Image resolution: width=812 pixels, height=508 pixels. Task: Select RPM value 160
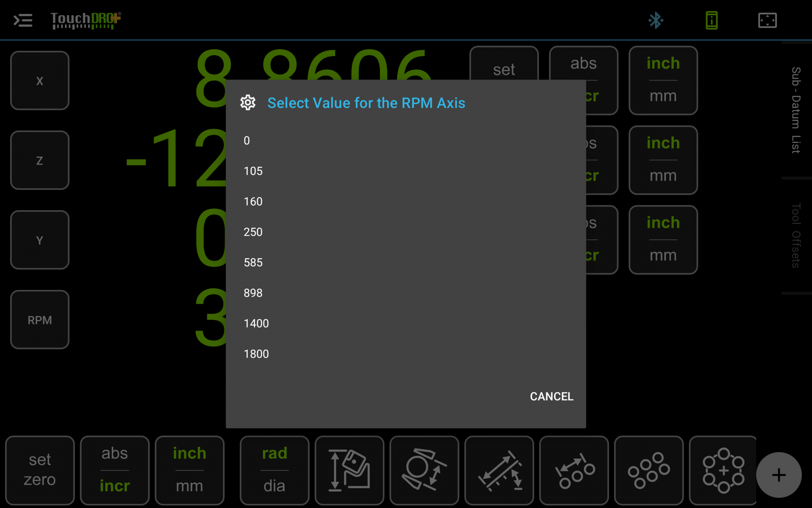(x=406, y=202)
